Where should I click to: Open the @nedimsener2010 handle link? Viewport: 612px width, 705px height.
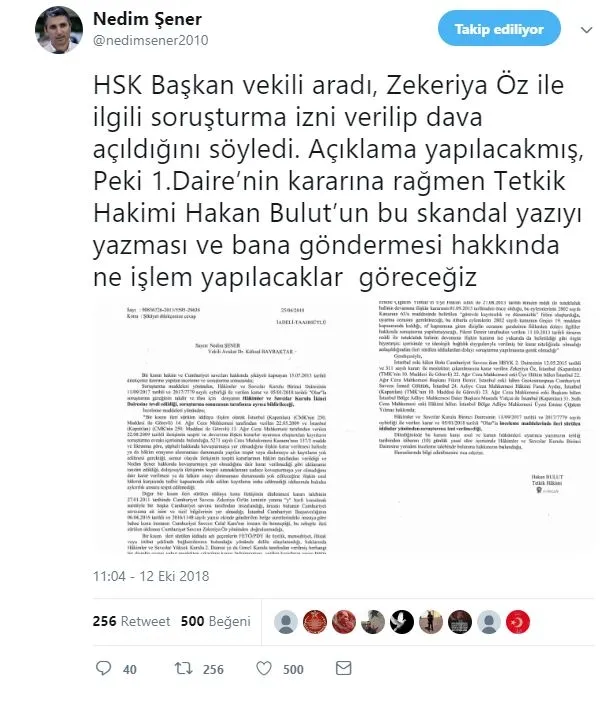pyautogui.click(x=150, y=40)
